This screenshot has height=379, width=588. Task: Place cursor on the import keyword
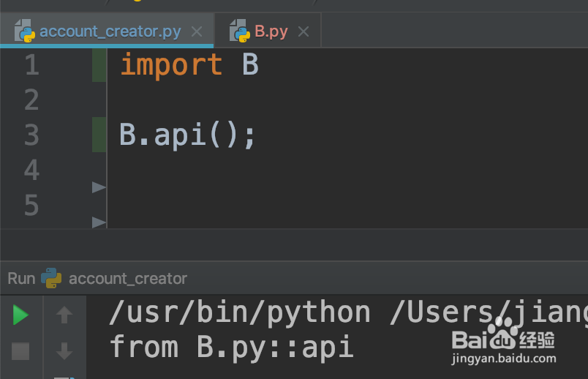[x=171, y=65]
